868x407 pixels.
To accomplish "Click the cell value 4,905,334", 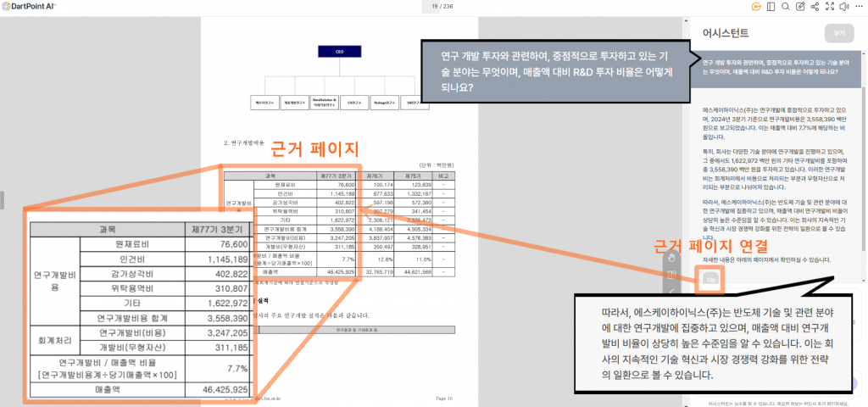I will [x=419, y=229].
